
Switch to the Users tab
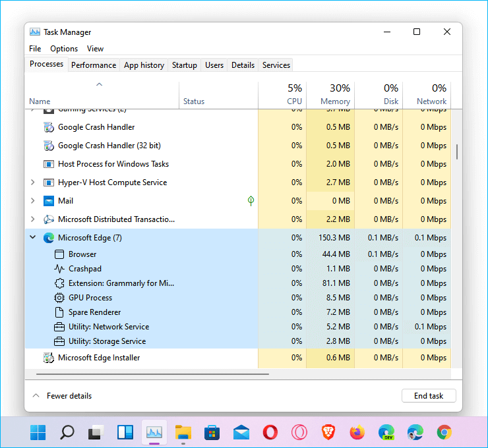point(214,65)
